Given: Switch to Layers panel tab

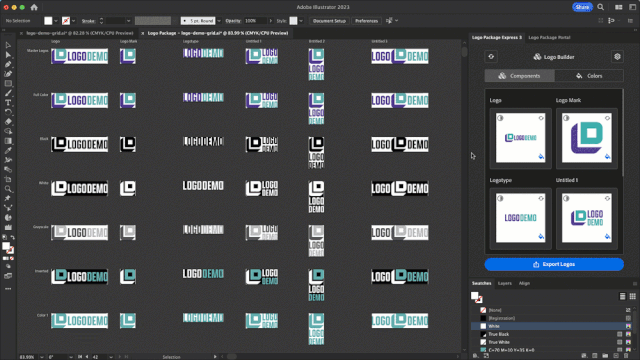Looking at the screenshot, I should click(505, 283).
